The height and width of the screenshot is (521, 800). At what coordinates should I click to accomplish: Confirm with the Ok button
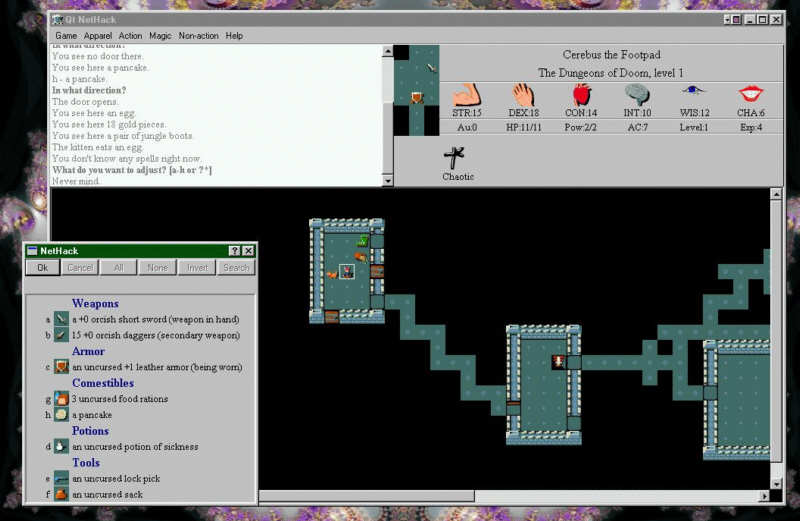(x=43, y=267)
